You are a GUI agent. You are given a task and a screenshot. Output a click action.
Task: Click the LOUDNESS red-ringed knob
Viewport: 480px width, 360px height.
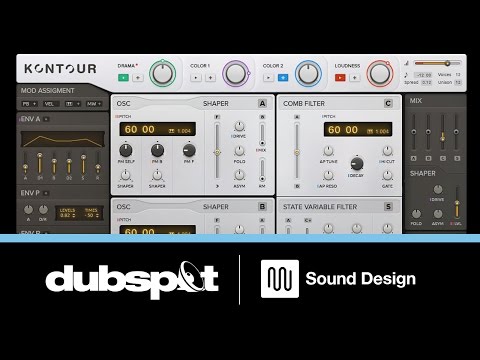(x=380, y=74)
